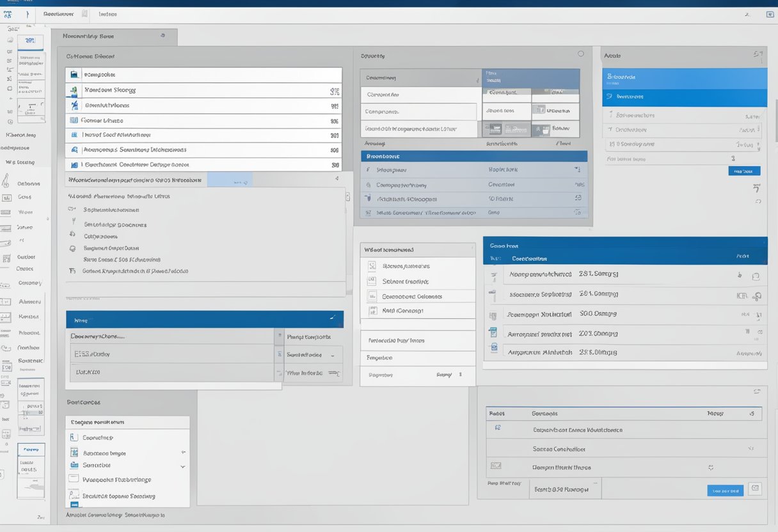The height and width of the screenshot is (532, 778).
Task: Open the envelope icon in the bottom-left panel list
Action: [73, 479]
